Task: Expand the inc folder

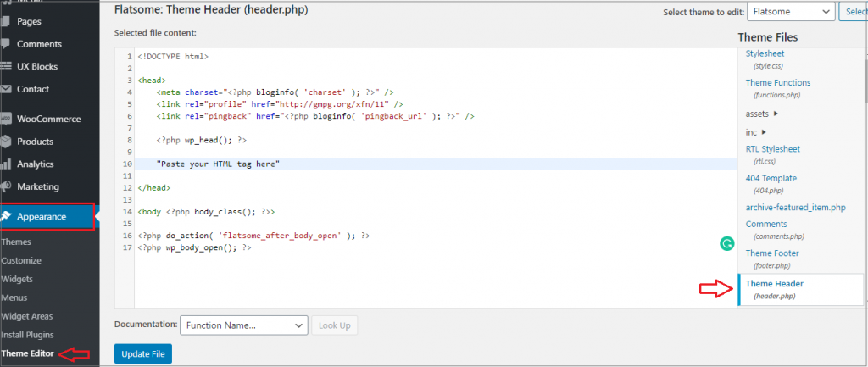Action: pyautogui.click(x=755, y=132)
